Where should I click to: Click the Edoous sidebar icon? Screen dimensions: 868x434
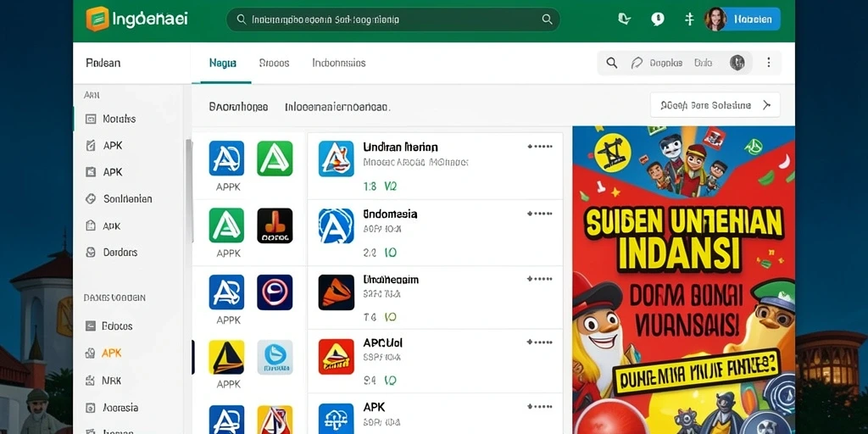tap(91, 326)
